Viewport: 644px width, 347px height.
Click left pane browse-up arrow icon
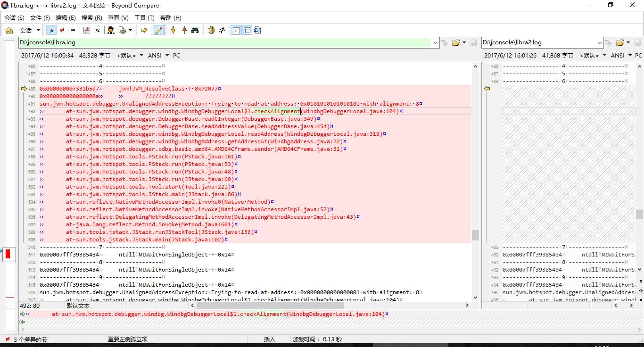[444, 42]
